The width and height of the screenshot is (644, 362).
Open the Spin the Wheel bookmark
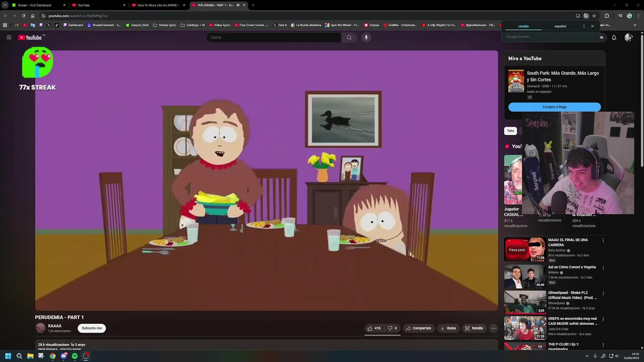pyautogui.click(x=342, y=25)
